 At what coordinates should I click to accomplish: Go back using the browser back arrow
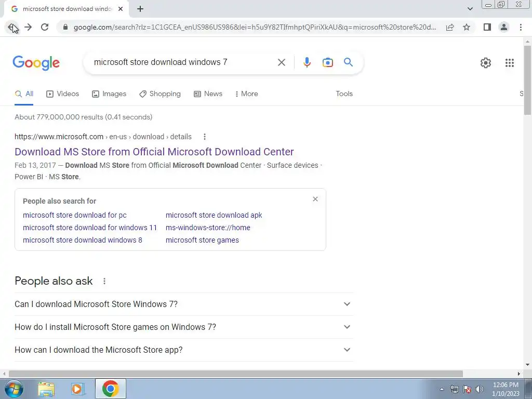(x=11, y=27)
